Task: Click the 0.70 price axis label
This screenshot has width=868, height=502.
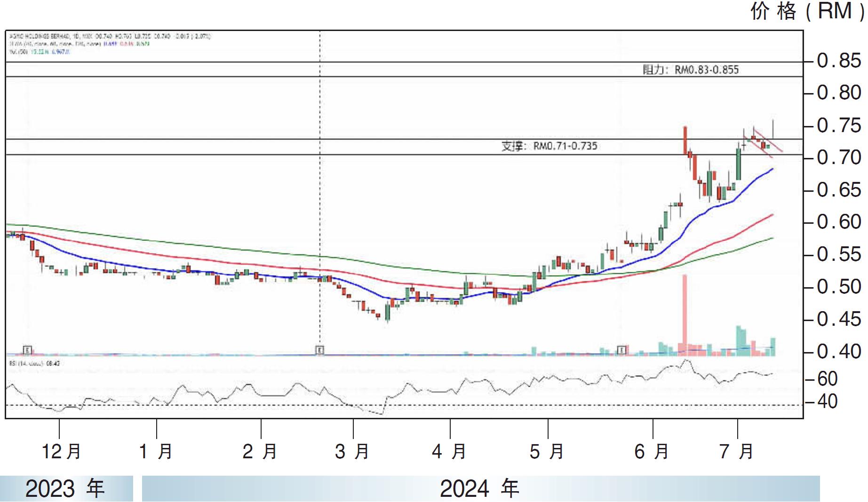Action: pyautogui.click(x=839, y=157)
